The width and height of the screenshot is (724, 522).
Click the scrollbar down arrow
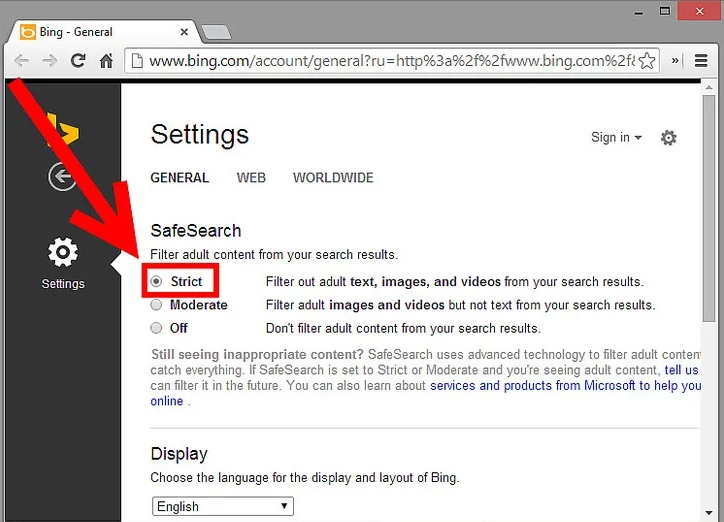[x=709, y=513]
